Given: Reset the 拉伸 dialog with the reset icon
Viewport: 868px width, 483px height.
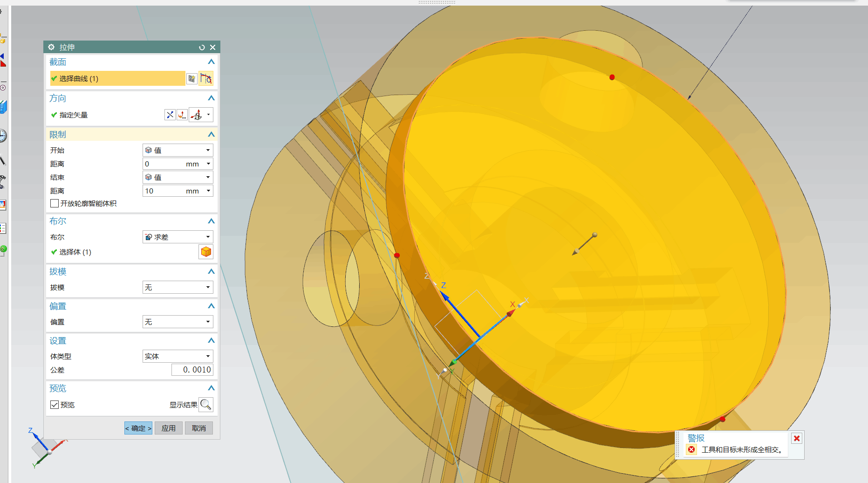Looking at the screenshot, I should coord(202,48).
